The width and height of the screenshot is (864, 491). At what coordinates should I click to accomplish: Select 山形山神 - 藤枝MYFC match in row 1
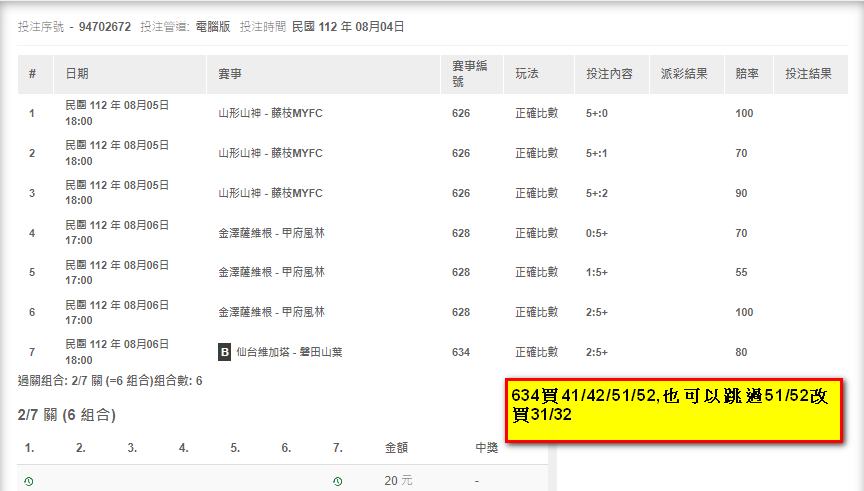pyautogui.click(x=270, y=114)
